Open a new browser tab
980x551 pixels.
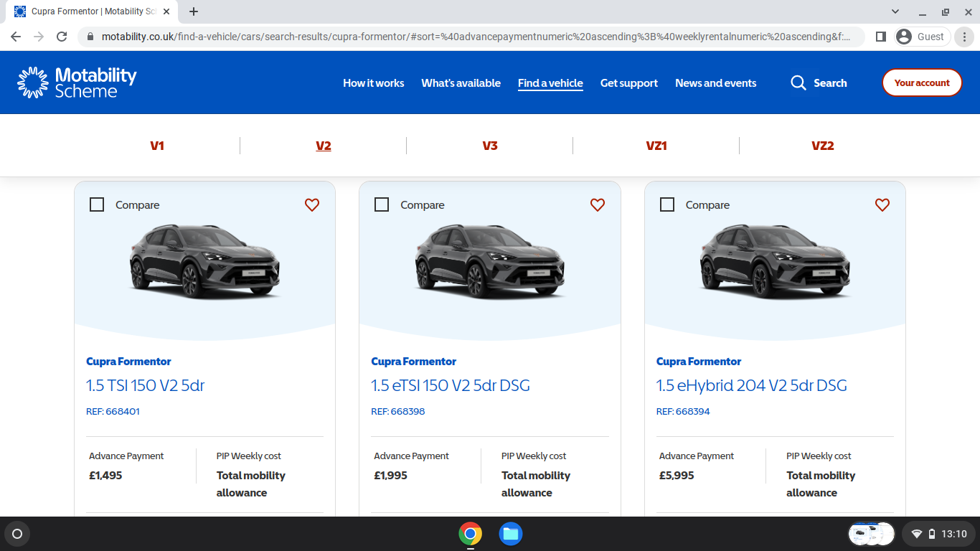click(194, 11)
